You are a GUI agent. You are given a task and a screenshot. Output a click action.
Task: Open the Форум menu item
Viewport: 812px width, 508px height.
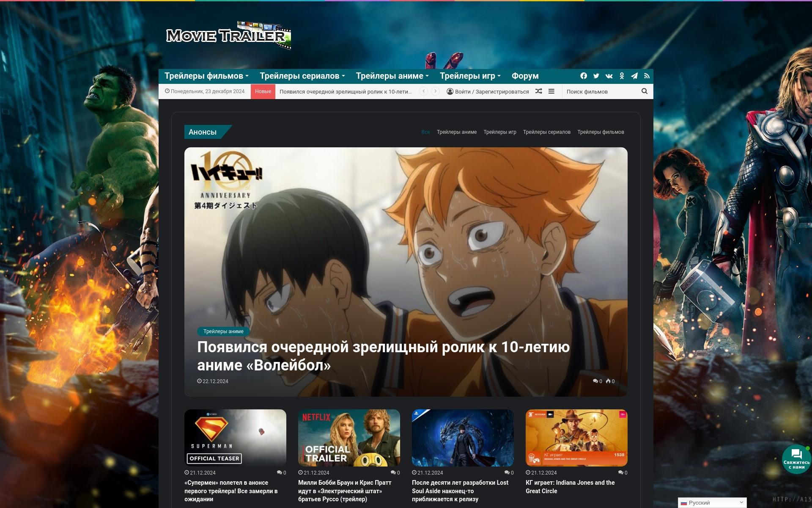[x=525, y=76]
